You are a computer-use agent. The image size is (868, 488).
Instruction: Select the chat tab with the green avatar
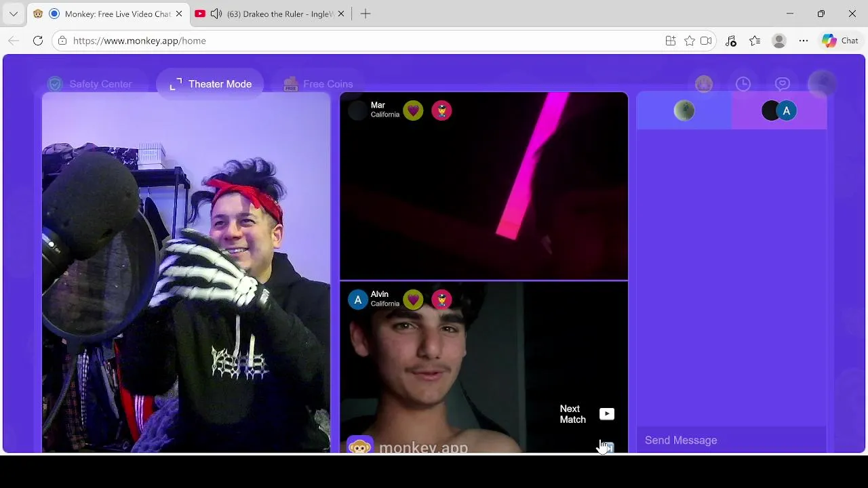pos(684,111)
